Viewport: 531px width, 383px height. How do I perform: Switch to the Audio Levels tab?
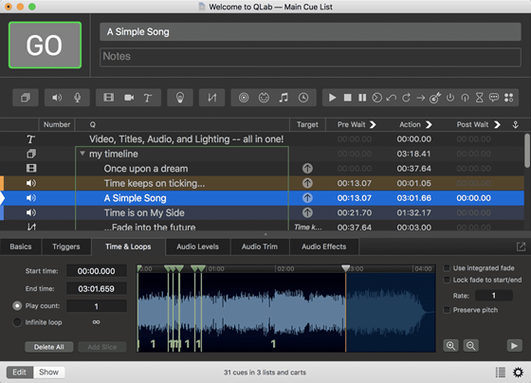click(197, 247)
